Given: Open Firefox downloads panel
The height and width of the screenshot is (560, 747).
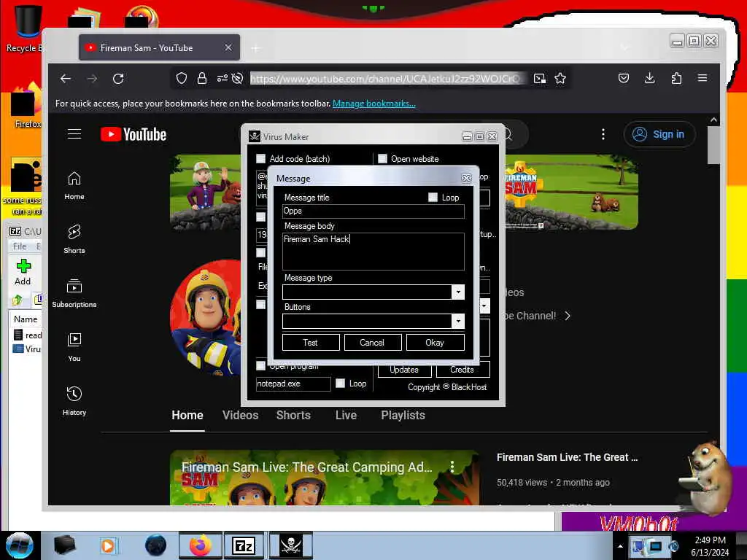Looking at the screenshot, I should point(649,78).
